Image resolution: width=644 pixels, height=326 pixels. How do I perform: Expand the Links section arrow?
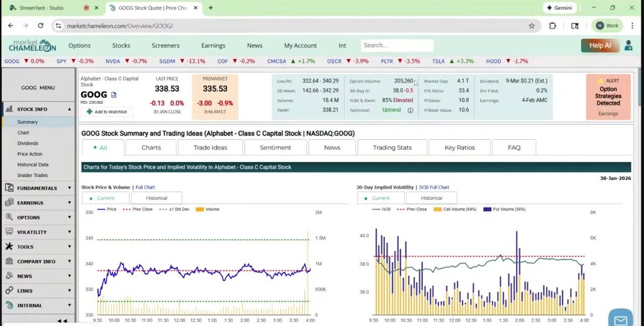[x=70, y=291]
